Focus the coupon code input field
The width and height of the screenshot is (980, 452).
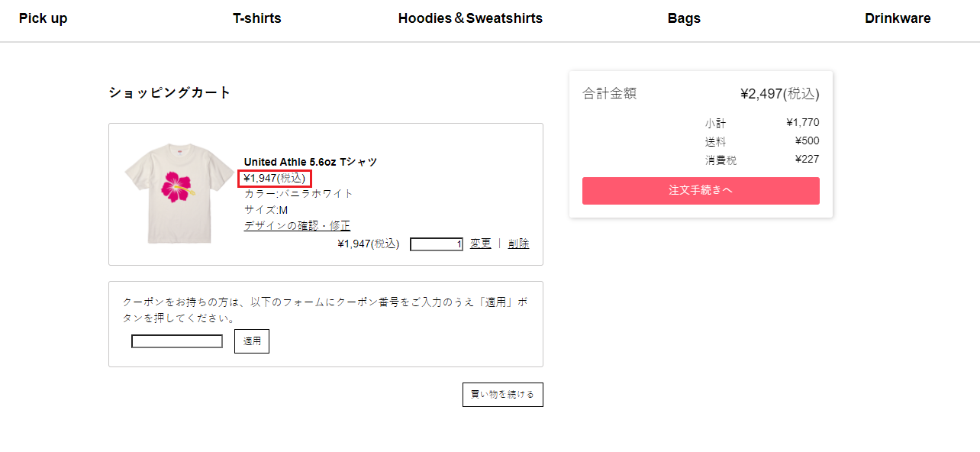tap(177, 341)
